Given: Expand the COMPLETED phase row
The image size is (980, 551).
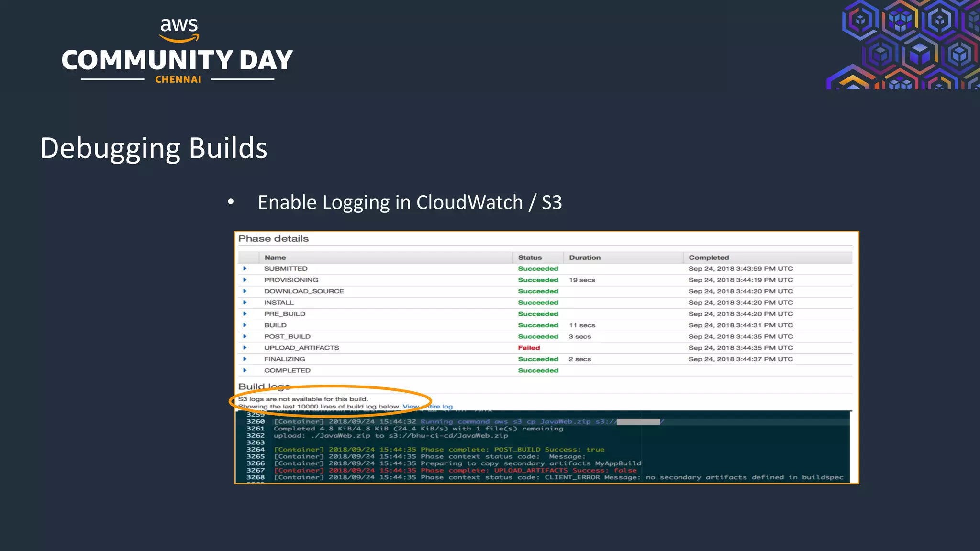Looking at the screenshot, I should pos(245,370).
